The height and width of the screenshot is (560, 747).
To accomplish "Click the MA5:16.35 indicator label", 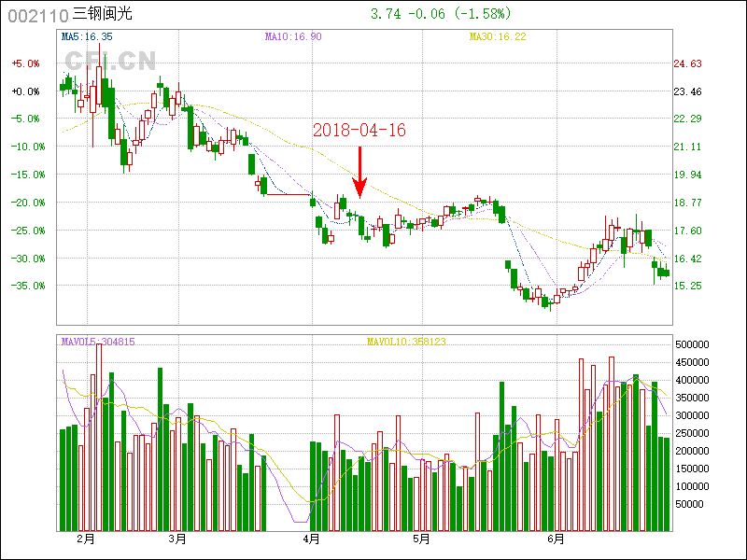I will (x=86, y=36).
